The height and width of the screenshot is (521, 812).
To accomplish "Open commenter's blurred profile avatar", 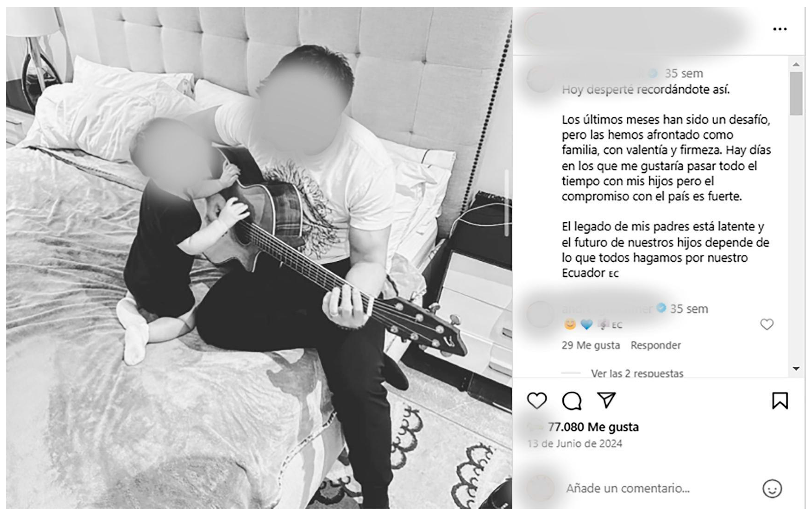I will [540, 314].
